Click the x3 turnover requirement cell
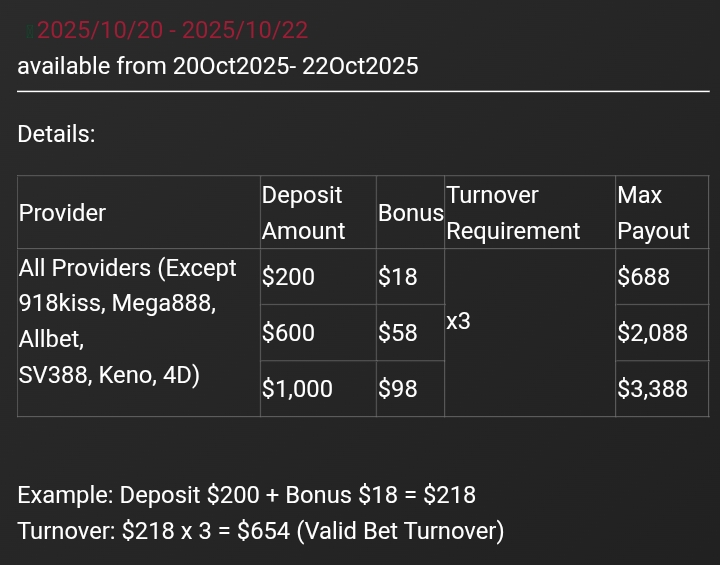Screen dimensions: 720x565 click(458, 323)
